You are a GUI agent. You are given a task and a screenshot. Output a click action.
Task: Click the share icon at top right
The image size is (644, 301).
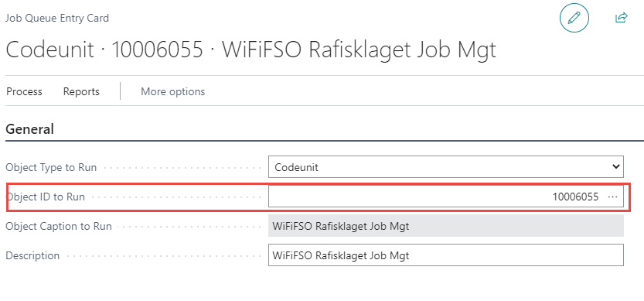(622, 18)
